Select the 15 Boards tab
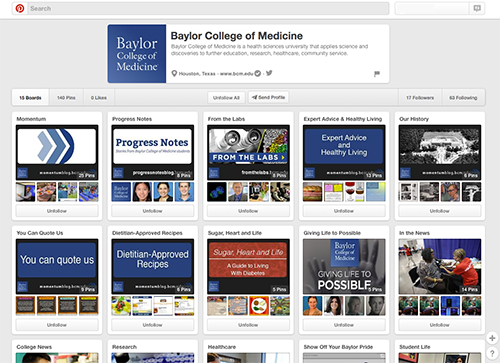 tap(30, 98)
